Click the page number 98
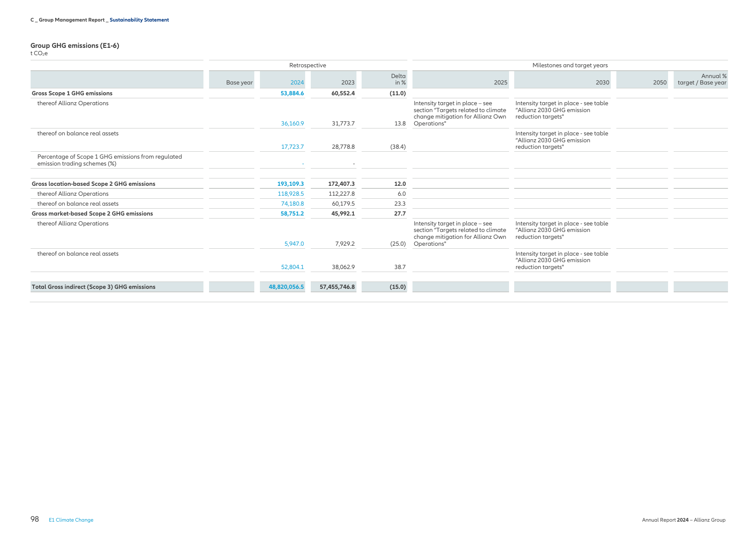 click(x=35, y=519)
